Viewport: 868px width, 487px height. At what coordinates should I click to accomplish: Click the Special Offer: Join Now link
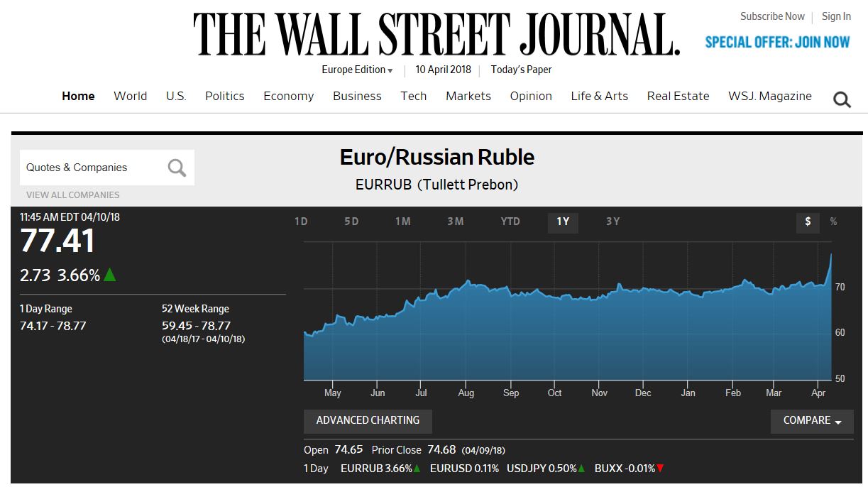777,42
